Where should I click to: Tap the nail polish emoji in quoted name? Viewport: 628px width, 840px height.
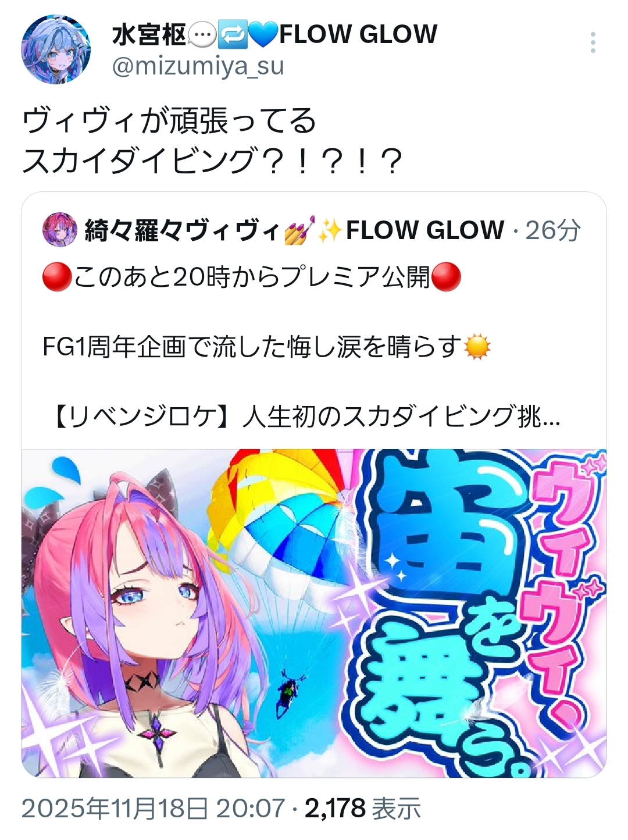[x=299, y=230]
